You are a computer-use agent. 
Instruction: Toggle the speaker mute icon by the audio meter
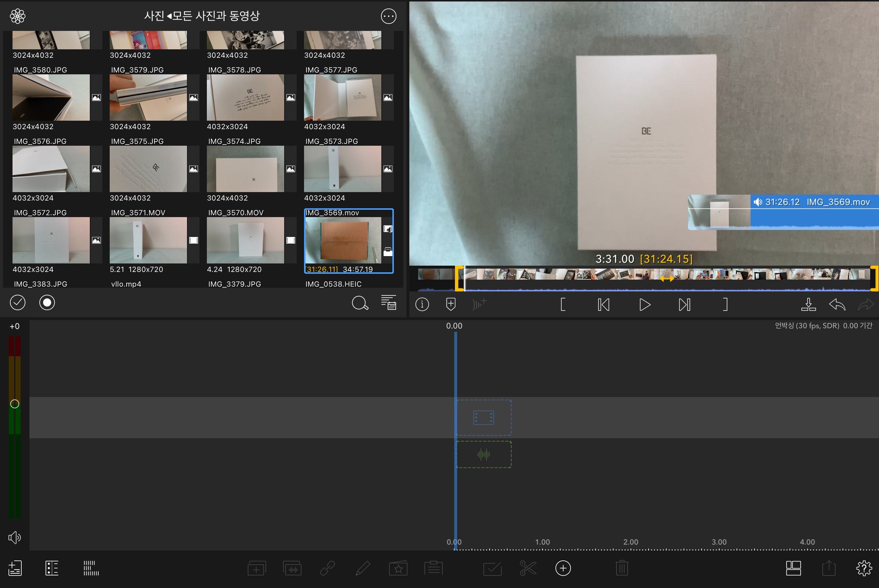point(14,537)
